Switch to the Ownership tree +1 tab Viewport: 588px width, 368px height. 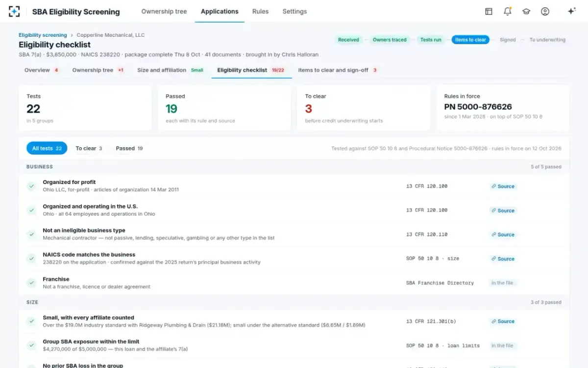tap(98, 70)
